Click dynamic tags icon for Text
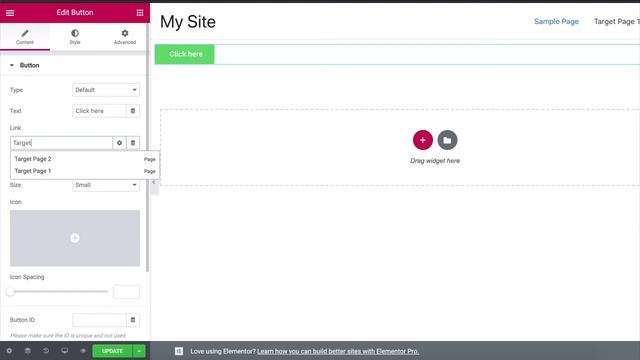The width and height of the screenshot is (640, 360). click(133, 111)
